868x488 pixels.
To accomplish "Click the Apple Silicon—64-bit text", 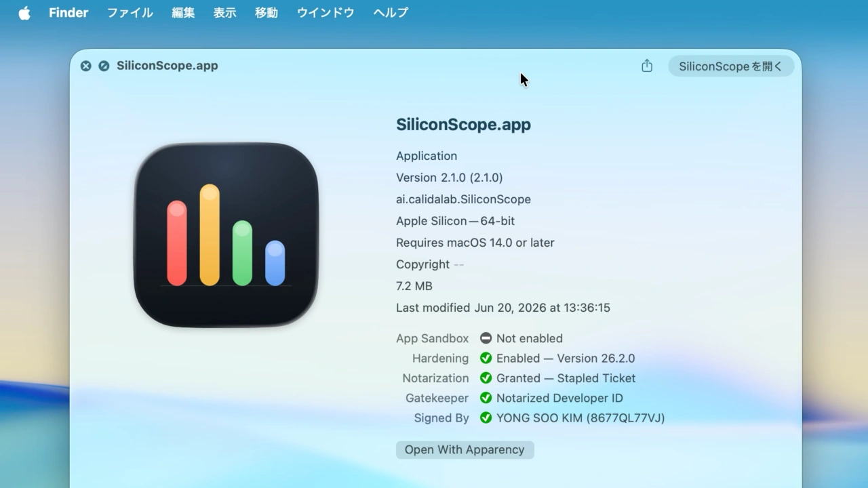I will coord(455,221).
